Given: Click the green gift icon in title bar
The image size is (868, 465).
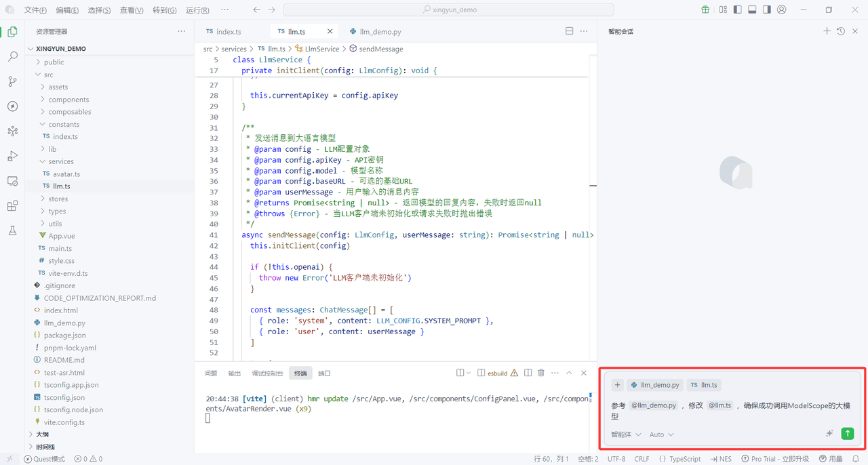Looking at the screenshot, I should tap(705, 10).
